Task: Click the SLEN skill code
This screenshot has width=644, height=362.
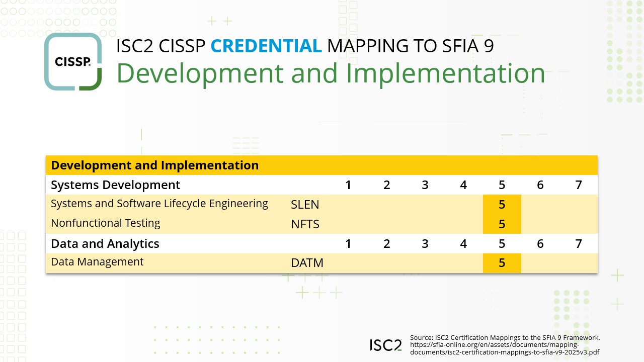Action: pos(305,204)
